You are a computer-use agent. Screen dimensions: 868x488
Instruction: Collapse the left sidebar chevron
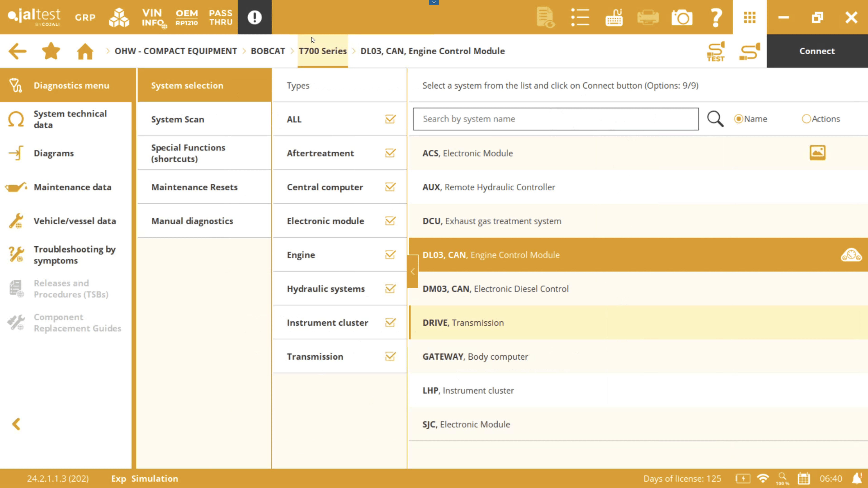click(16, 424)
